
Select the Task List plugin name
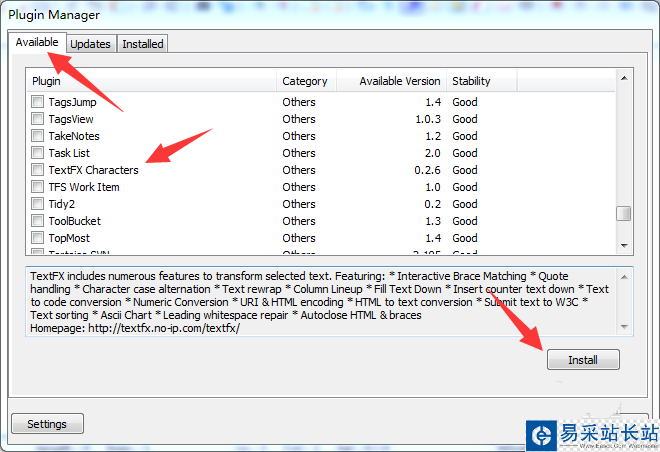coord(69,153)
